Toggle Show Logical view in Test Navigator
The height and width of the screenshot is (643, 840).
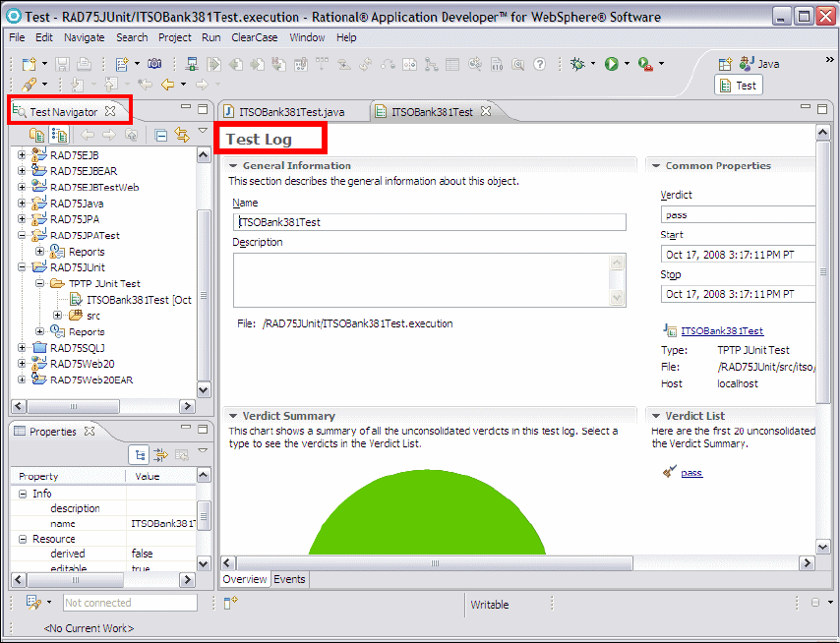click(x=59, y=135)
